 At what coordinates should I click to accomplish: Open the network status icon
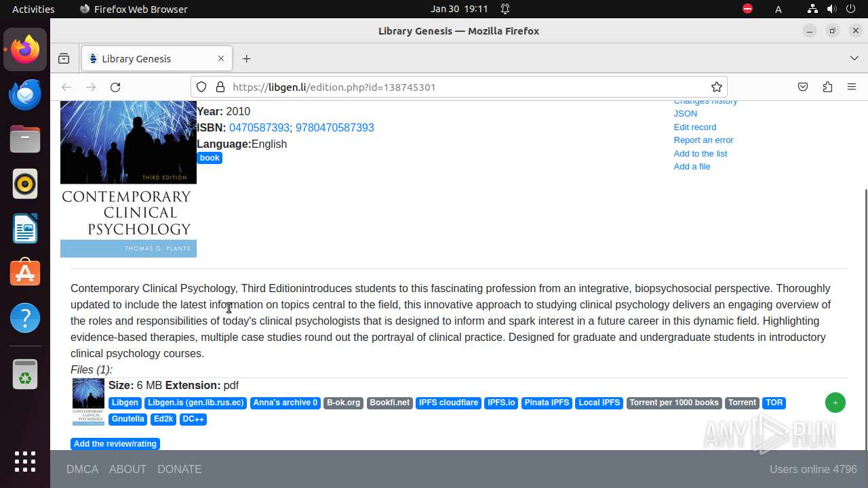[x=812, y=9]
